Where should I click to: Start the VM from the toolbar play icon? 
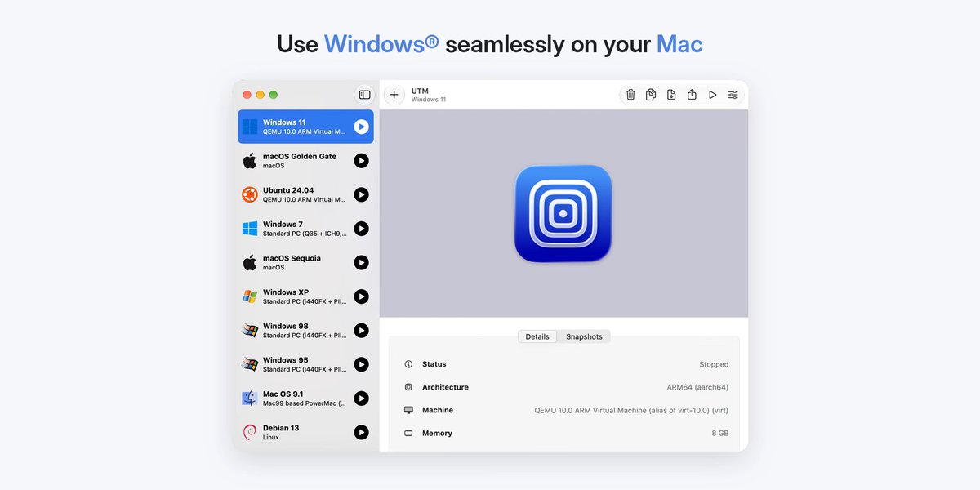click(712, 95)
